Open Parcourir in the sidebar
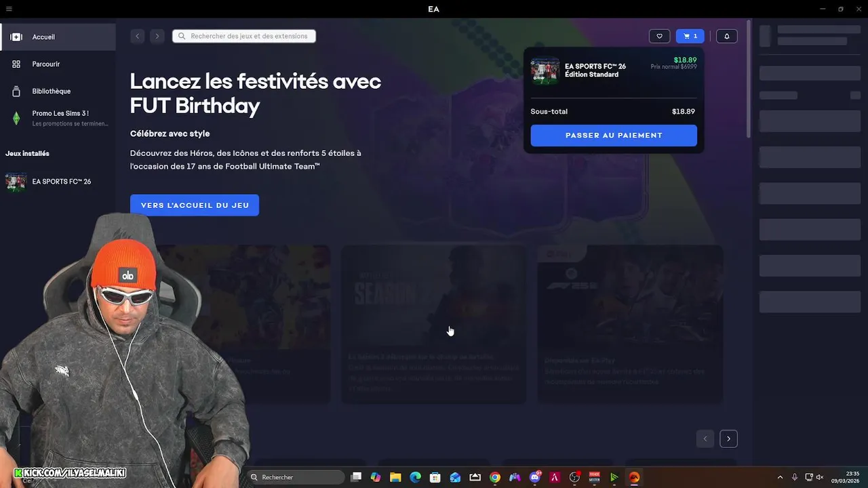 click(x=58, y=64)
